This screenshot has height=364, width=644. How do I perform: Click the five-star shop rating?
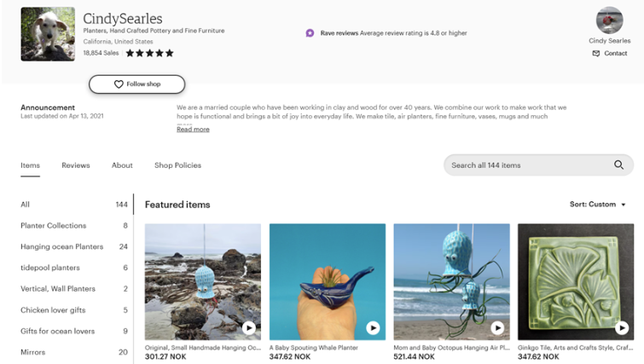(x=149, y=53)
